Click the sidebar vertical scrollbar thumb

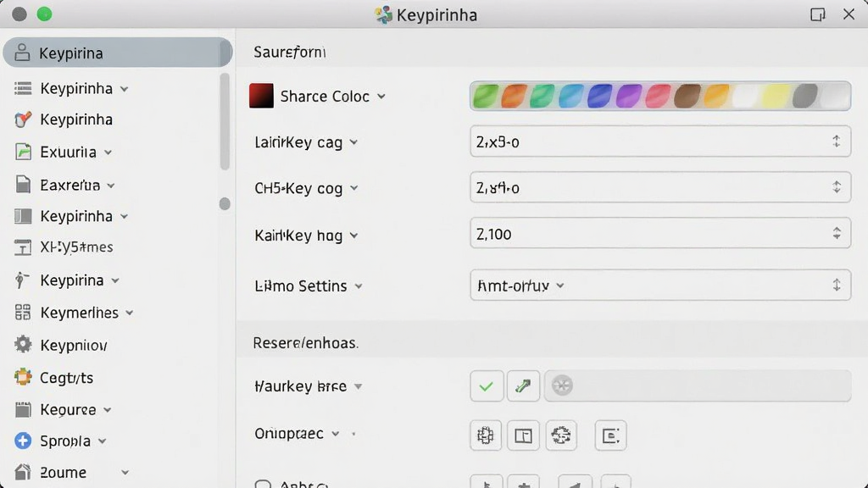pyautogui.click(x=224, y=121)
